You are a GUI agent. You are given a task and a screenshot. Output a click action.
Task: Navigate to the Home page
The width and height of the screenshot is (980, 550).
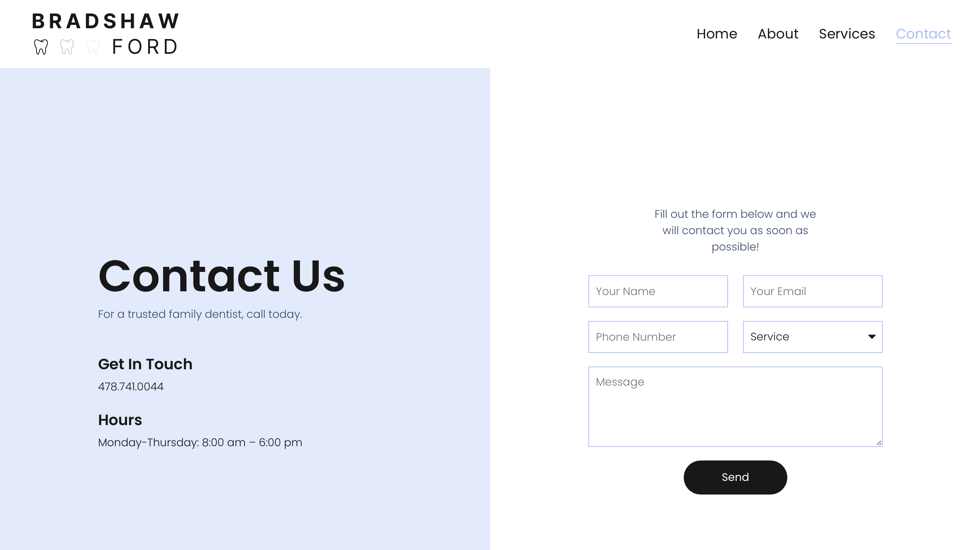pos(717,34)
